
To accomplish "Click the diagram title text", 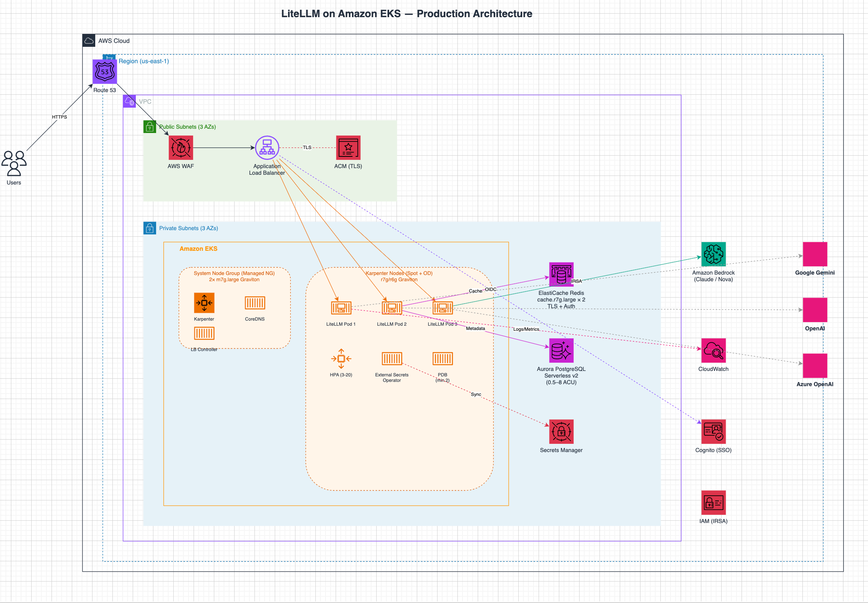I will tap(407, 14).
